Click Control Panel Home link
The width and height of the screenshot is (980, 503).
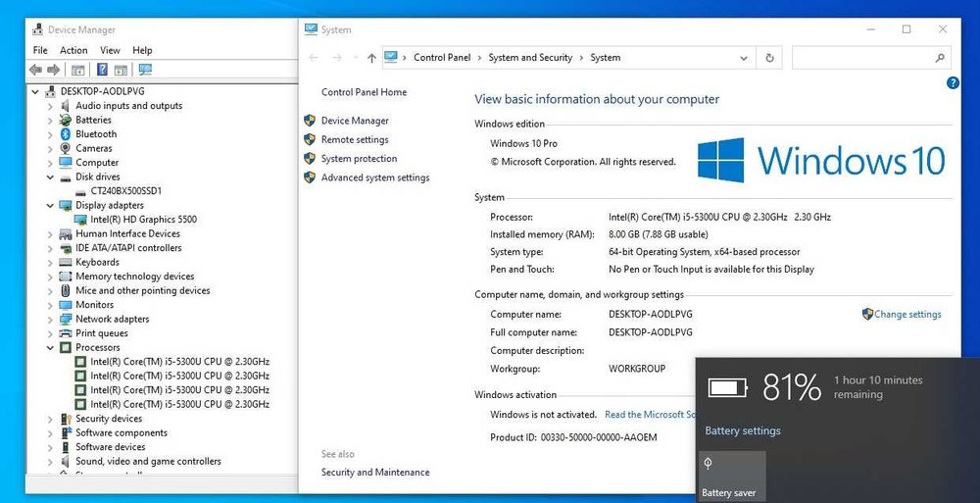pos(364,92)
